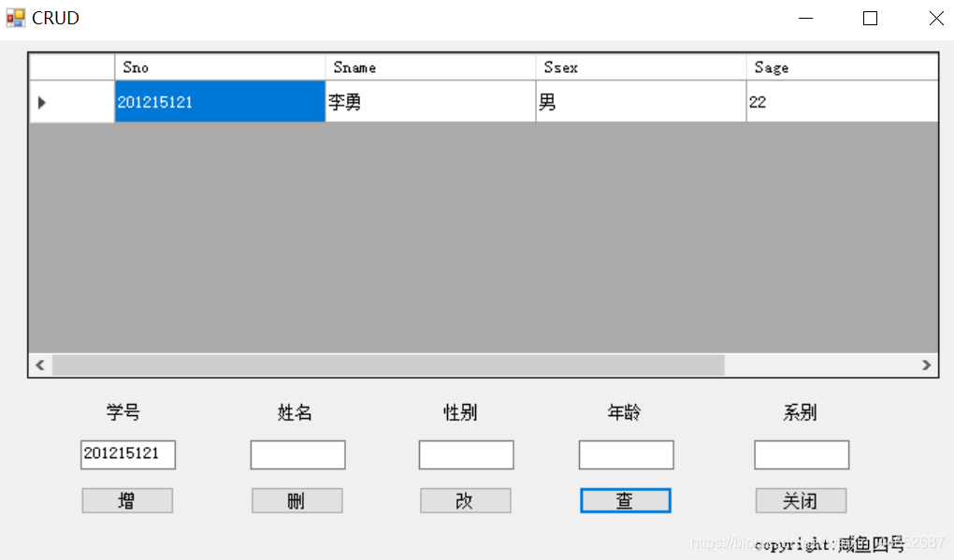The width and height of the screenshot is (954, 560).
Task: Click the CRUD application icon in title bar
Action: coord(16,18)
